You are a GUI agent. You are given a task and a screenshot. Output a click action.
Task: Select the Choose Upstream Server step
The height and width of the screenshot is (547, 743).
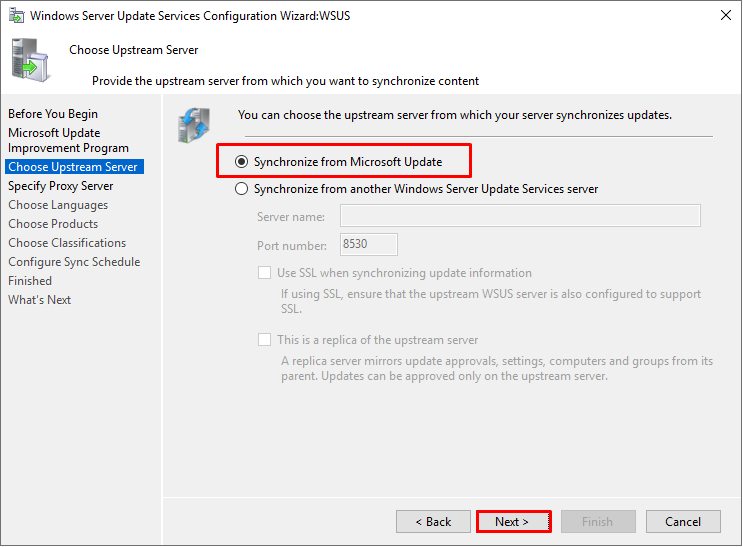point(74,167)
